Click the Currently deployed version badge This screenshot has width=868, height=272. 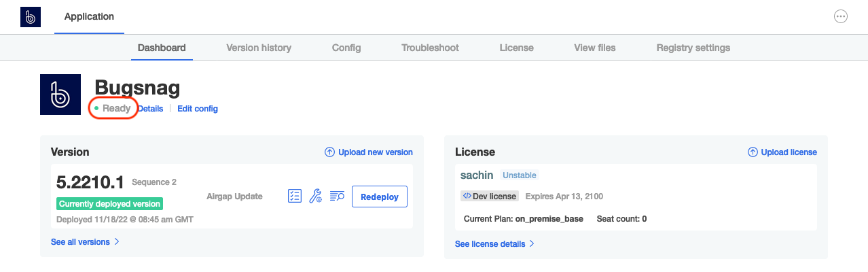[109, 204]
